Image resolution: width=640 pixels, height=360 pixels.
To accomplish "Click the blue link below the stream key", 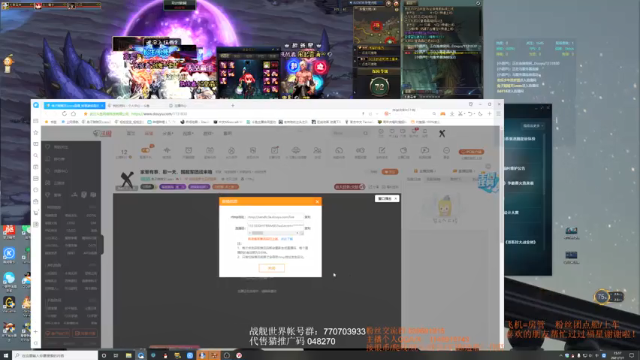I will (287, 239).
